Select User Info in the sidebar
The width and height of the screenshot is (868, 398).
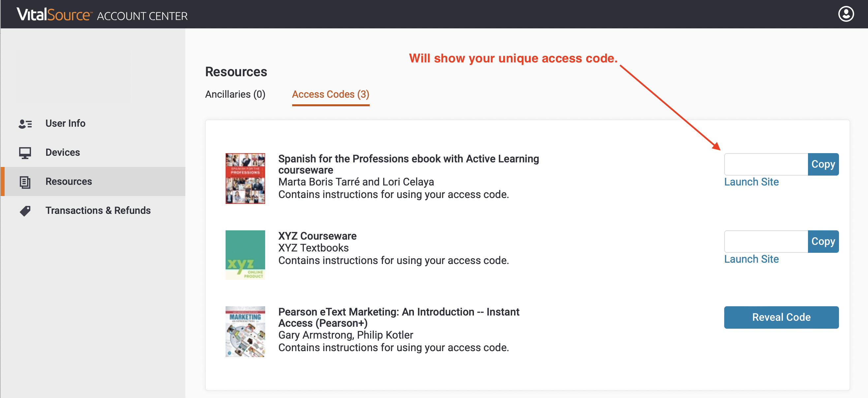click(65, 123)
